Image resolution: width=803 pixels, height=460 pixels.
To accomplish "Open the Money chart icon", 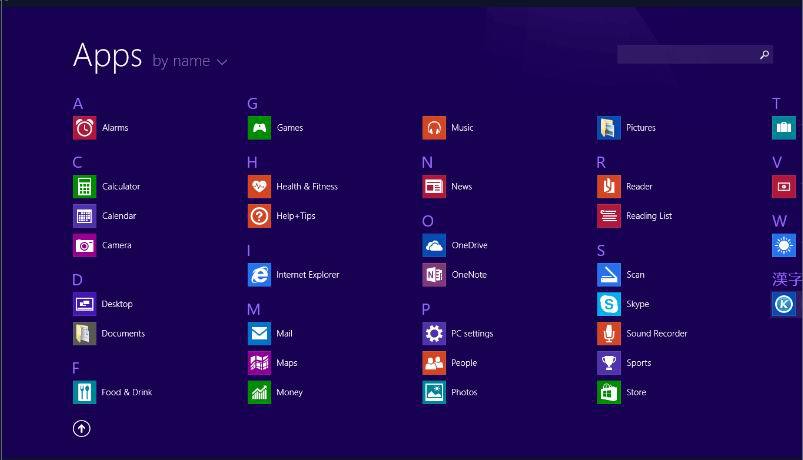I will pos(259,392).
